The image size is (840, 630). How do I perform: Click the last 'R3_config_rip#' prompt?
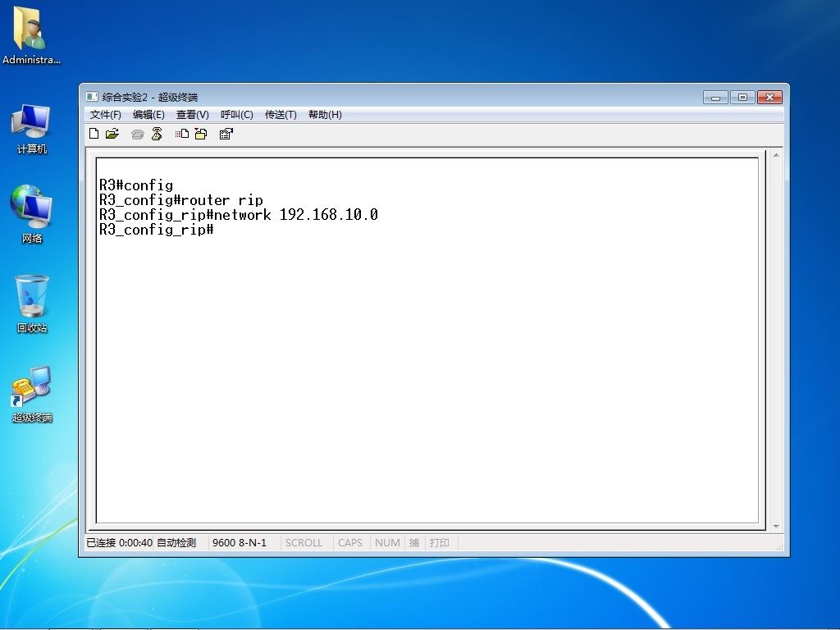(x=157, y=230)
